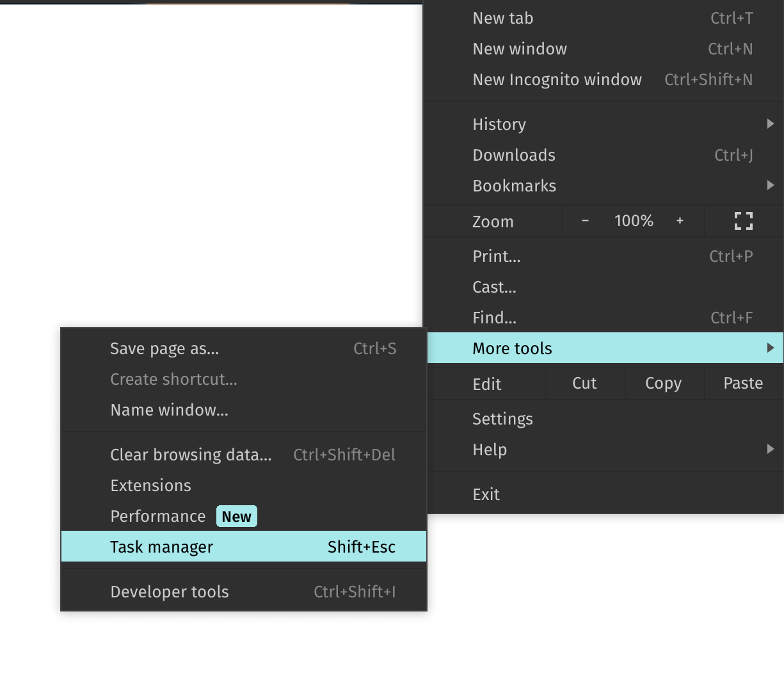This screenshot has width=784, height=680.
Task: Click the Paste button
Action: [x=742, y=383]
